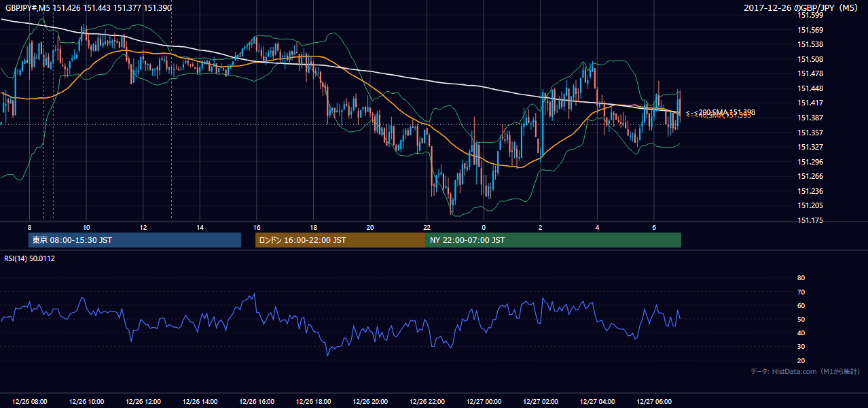Click the 12/27 04:00 bottom time label

point(597,402)
